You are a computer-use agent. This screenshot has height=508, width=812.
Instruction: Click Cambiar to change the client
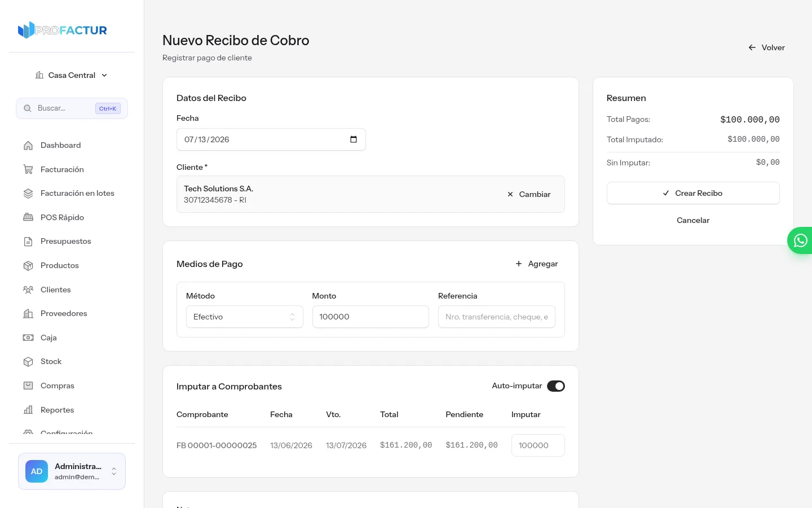pyautogui.click(x=528, y=194)
